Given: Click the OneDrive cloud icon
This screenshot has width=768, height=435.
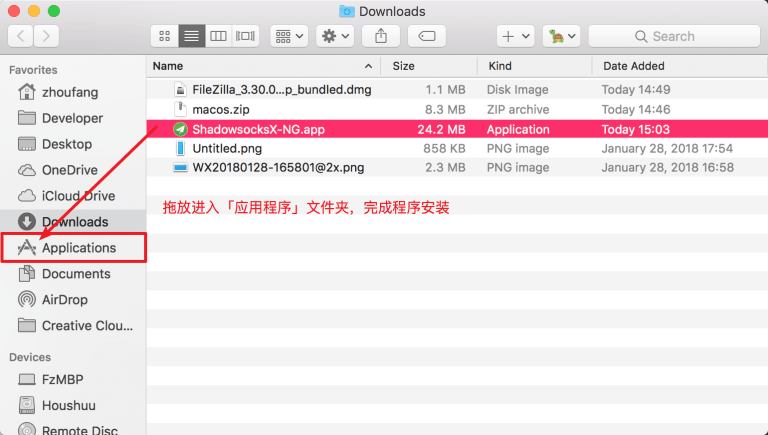Looking at the screenshot, I should pyautogui.click(x=26, y=170).
